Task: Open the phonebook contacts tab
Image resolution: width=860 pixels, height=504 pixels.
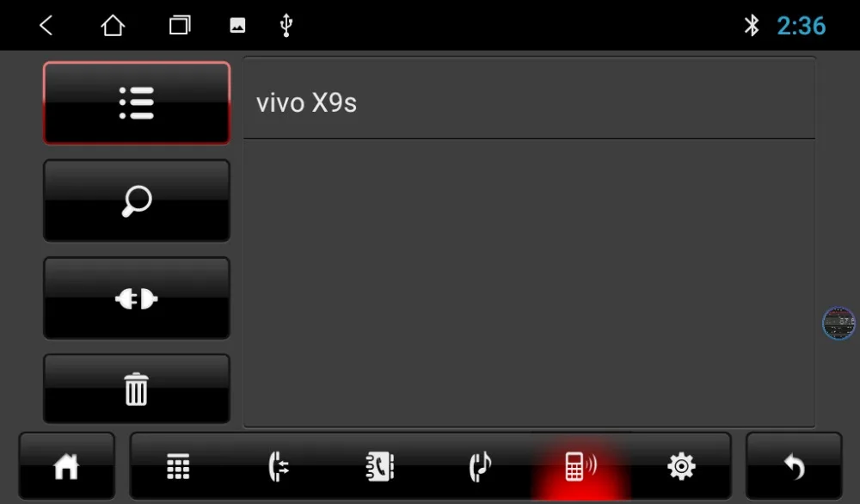Action: (379, 467)
